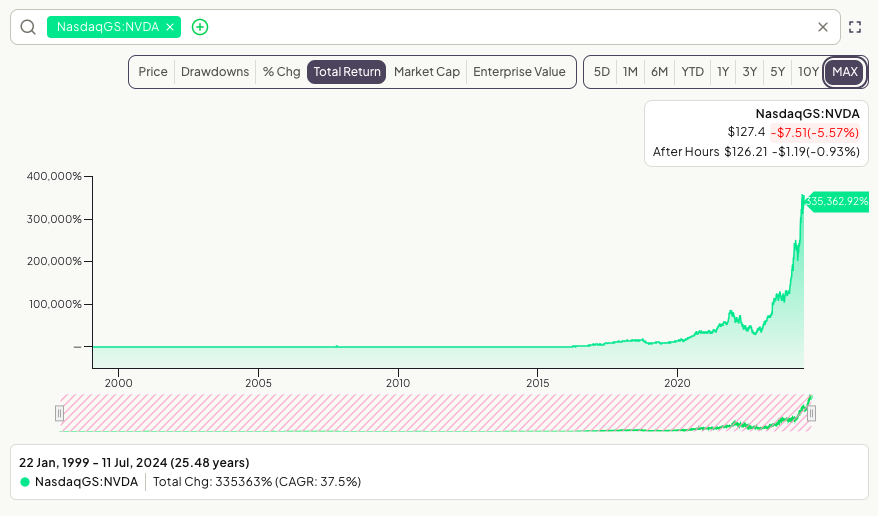Click the right range slider handle
Screen dimensions: 878x516
(811, 414)
